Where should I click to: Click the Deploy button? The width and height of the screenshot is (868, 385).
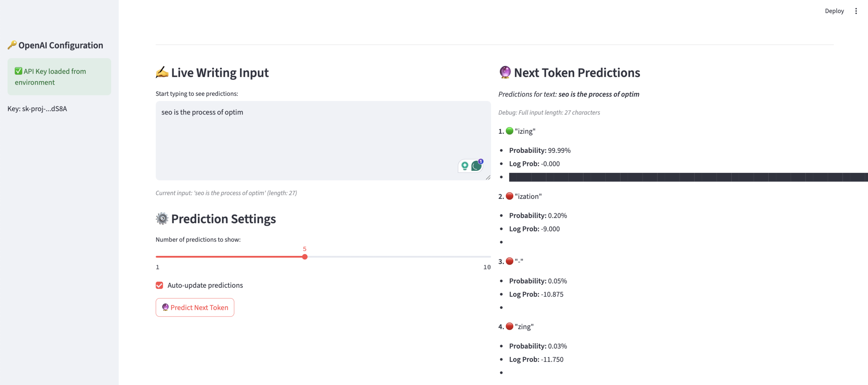[834, 11]
